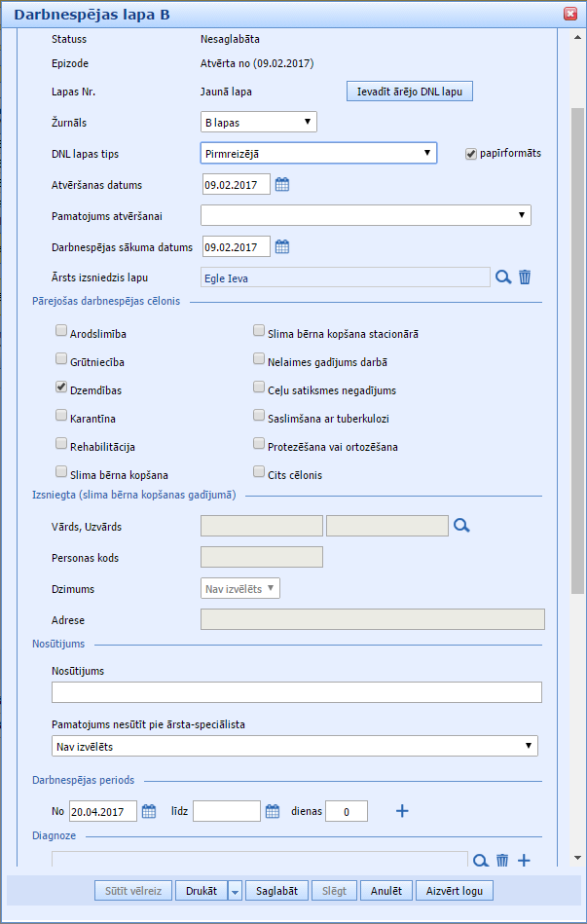Enable Nelaimes gadījums darbā checkbox
587x924 pixels.
point(259,358)
